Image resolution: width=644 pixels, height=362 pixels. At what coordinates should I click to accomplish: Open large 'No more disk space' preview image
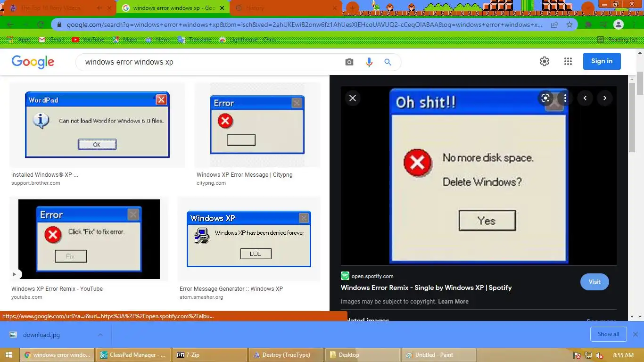pyautogui.click(x=479, y=176)
